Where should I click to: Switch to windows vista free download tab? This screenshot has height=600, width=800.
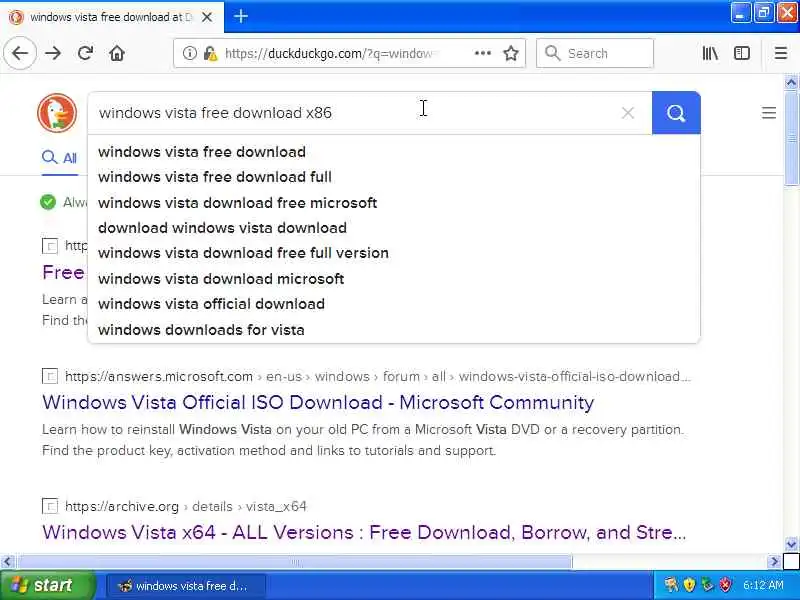click(111, 17)
